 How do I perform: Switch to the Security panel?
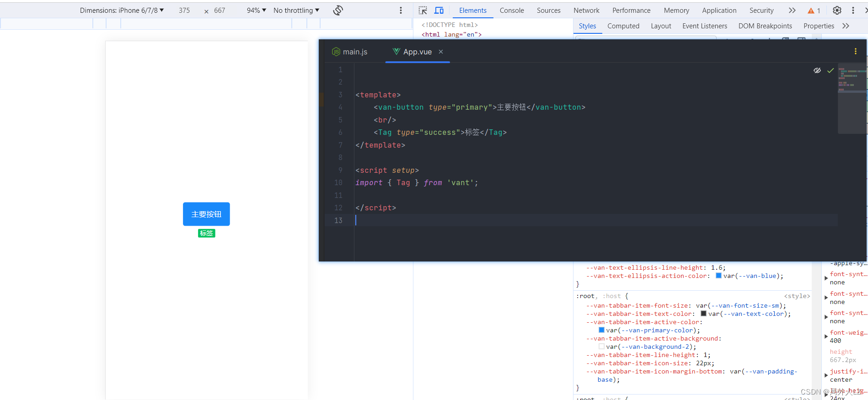[761, 10]
